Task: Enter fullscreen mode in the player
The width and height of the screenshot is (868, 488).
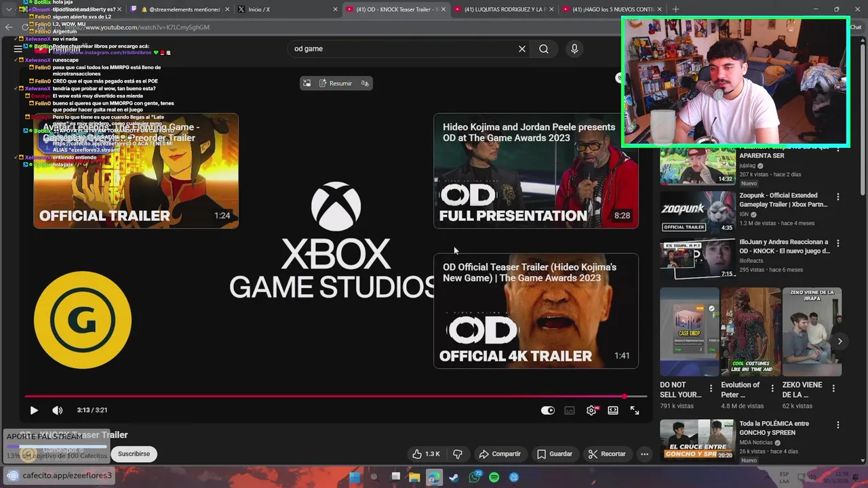Action: pos(635,410)
